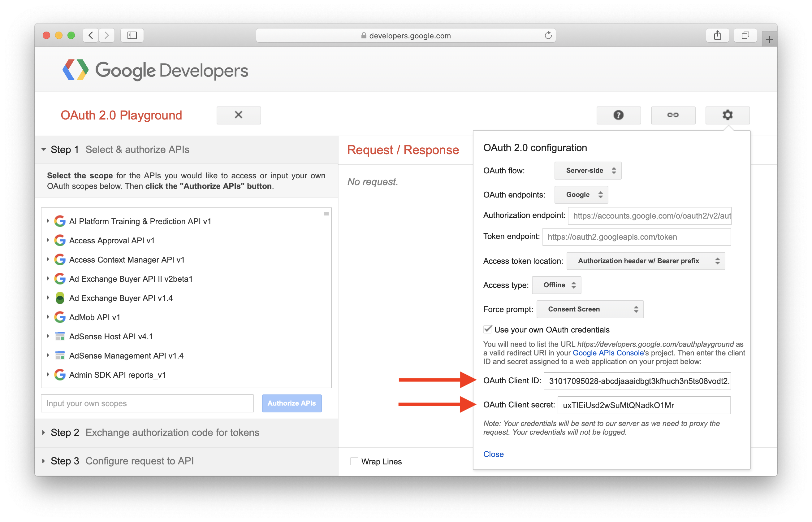Click the Safari forward navigation arrow
Image resolution: width=812 pixels, height=522 pixels.
(107, 35)
